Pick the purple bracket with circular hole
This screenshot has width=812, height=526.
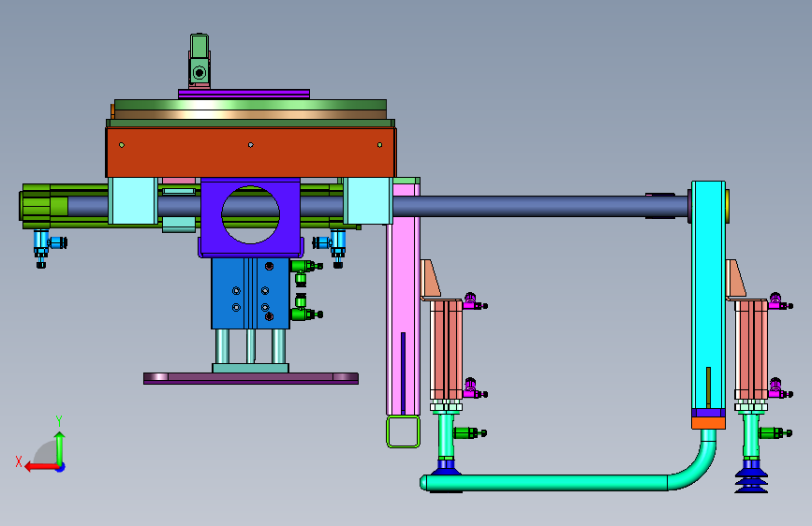coord(251,217)
